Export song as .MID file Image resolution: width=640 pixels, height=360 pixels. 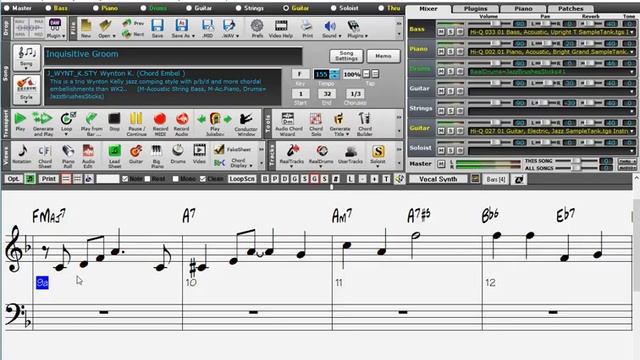[x=207, y=29]
